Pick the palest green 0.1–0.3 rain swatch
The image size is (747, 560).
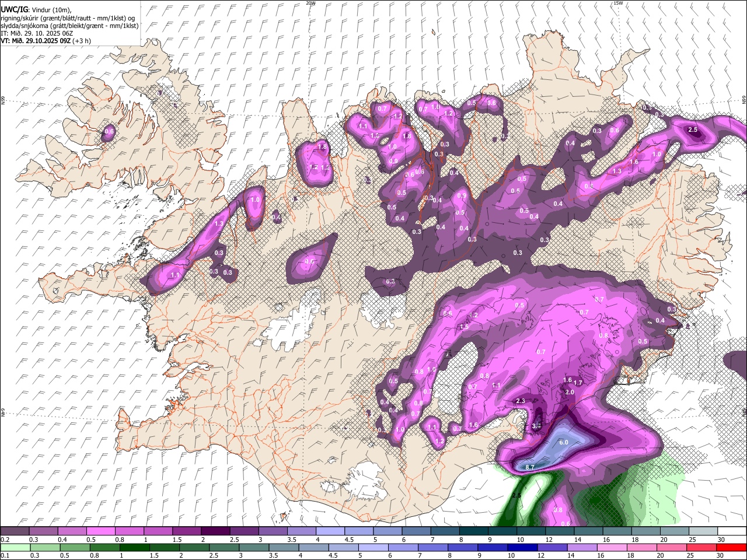pyautogui.click(x=16, y=548)
